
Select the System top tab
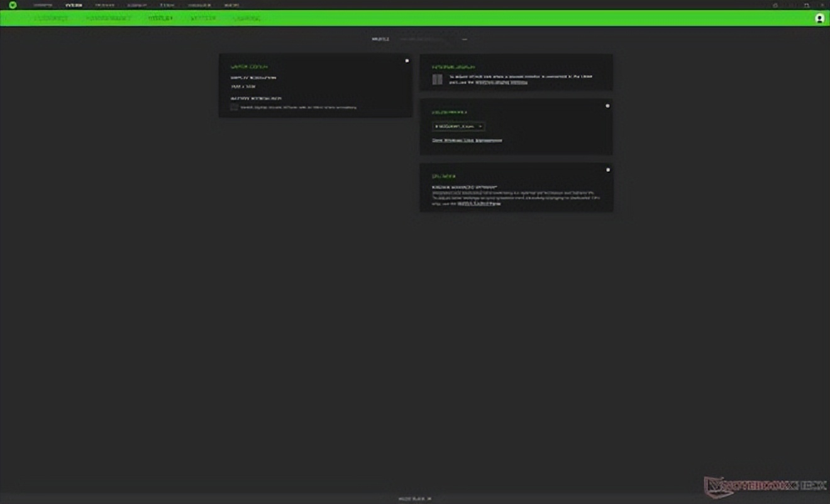pyautogui.click(x=74, y=5)
